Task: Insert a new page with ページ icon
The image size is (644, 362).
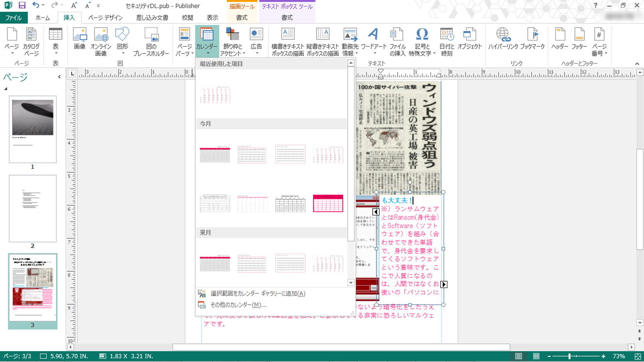Action: click(x=12, y=42)
